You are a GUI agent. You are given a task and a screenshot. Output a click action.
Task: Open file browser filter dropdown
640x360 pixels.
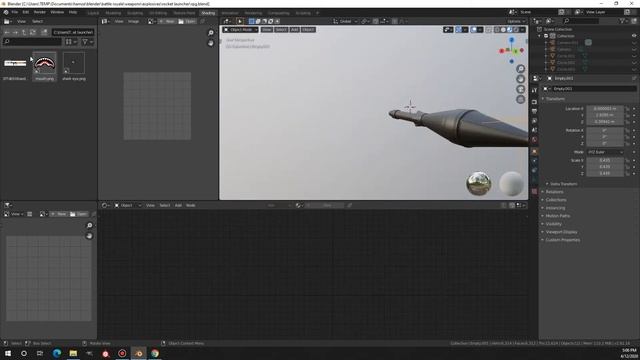click(87, 41)
